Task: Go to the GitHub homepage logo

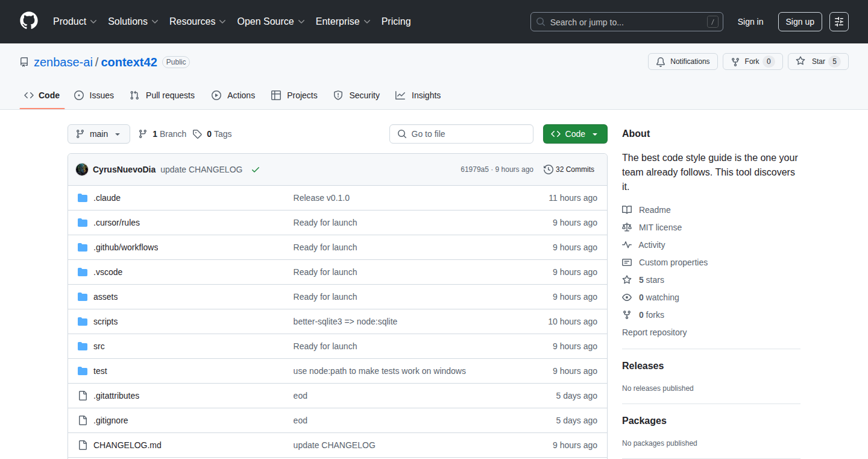Action: [29, 21]
